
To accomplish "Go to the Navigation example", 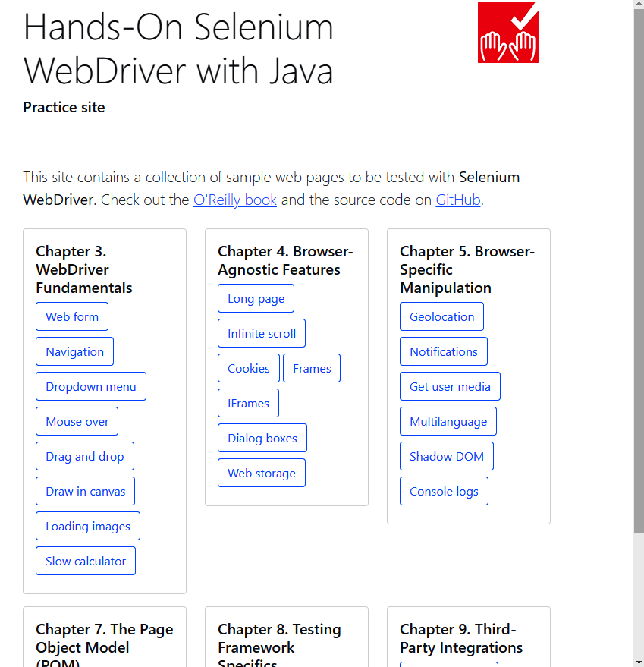I will (74, 352).
